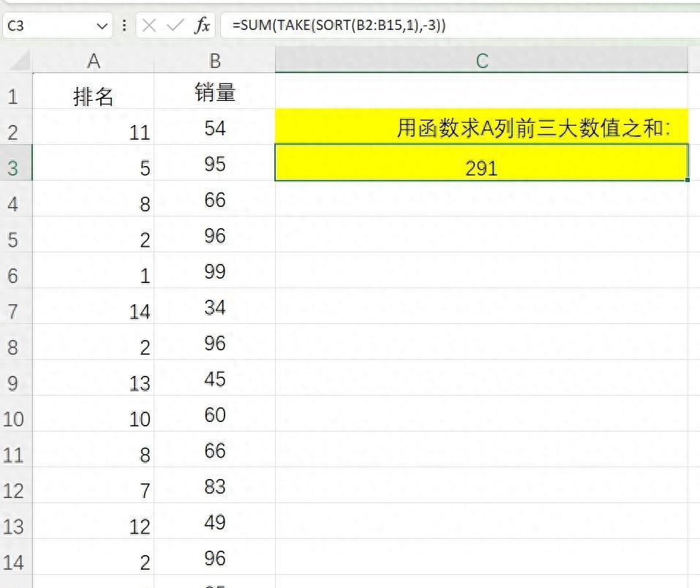Viewport: 700px width, 588px height.
Task: Click cell A10 containing 10
Action: 94,413
